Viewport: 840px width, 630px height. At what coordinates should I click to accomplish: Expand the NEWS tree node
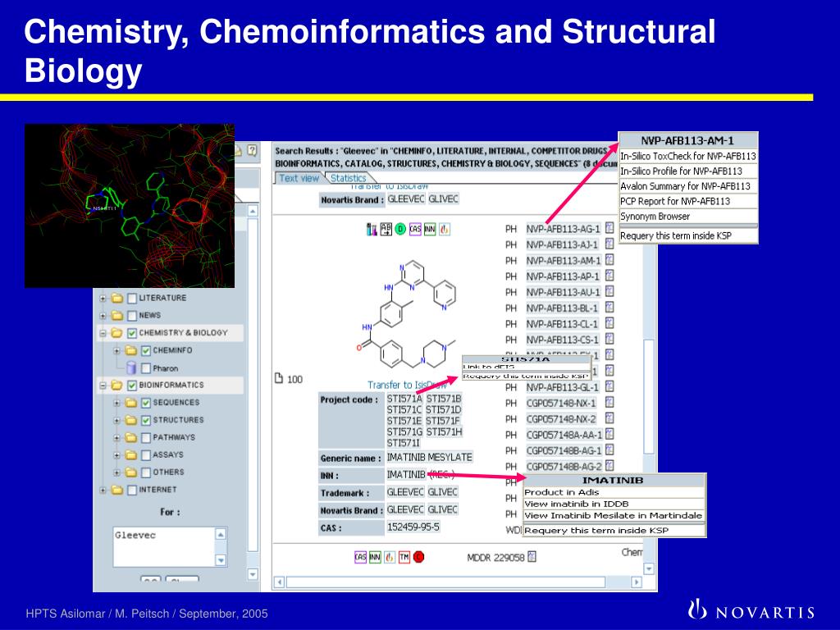(x=103, y=316)
